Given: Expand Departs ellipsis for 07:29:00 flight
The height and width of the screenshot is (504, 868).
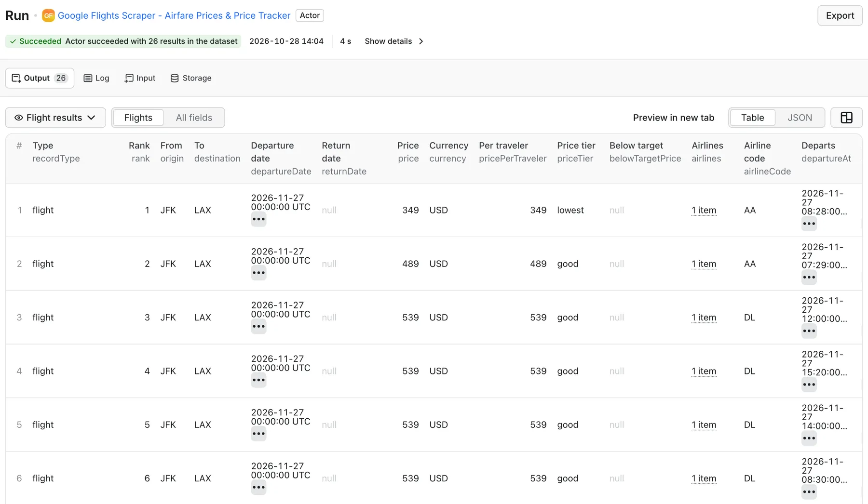Looking at the screenshot, I should pyautogui.click(x=809, y=277).
